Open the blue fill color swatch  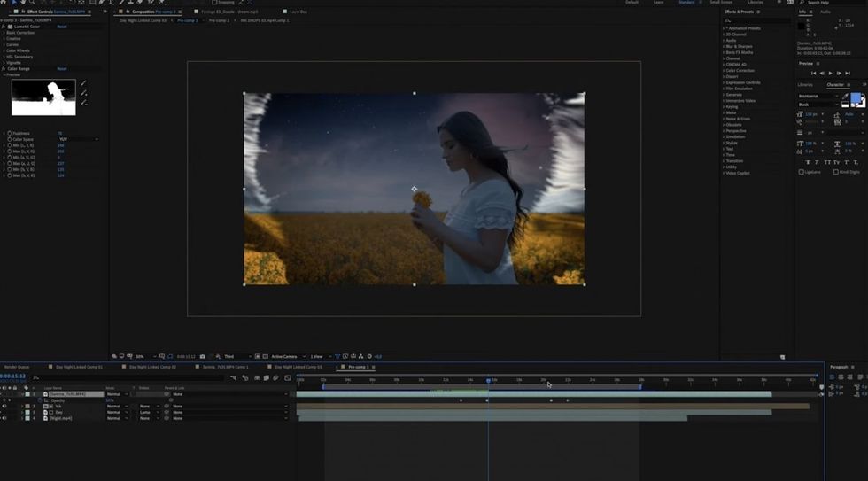(856, 99)
